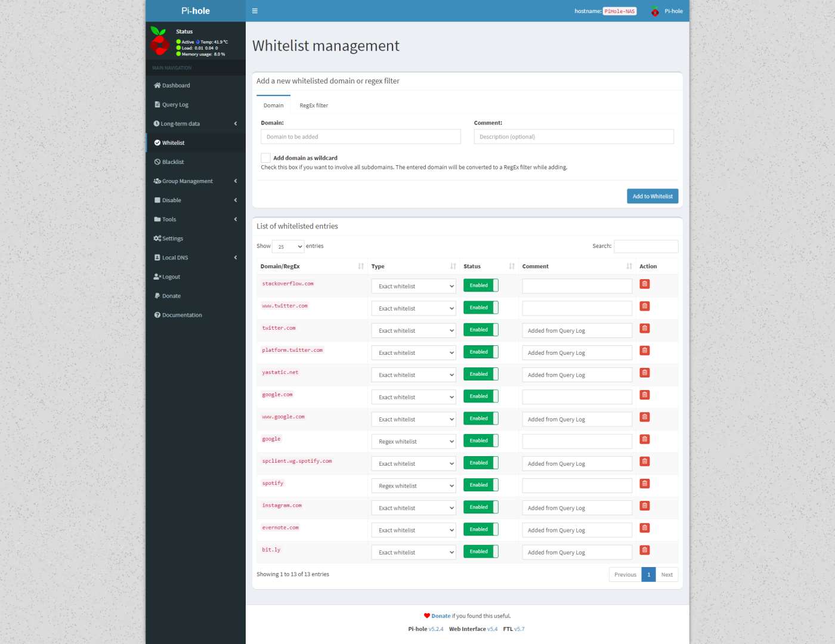Open type dropdown for stackoverflow.com
This screenshot has height=644, width=835.
(x=414, y=286)
